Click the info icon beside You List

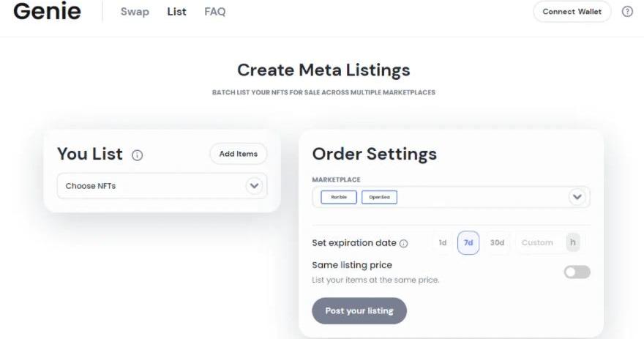click(x=137, y=155)
